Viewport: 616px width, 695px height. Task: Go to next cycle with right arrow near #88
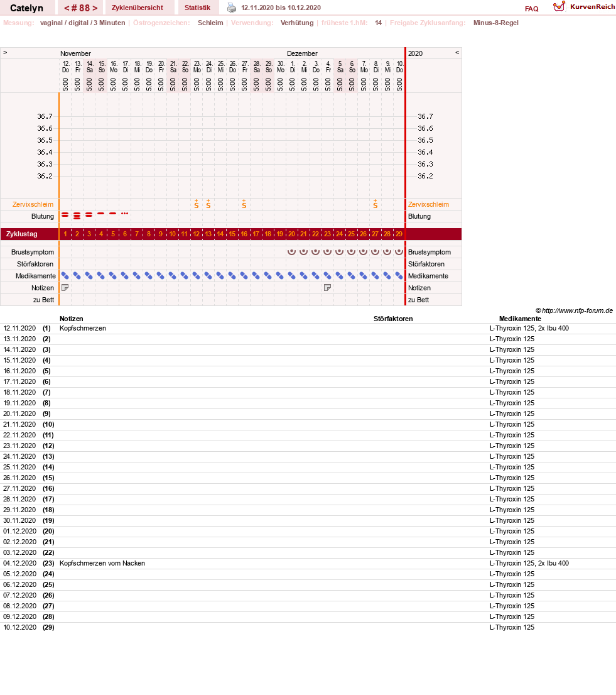click(x=95, y=8)
